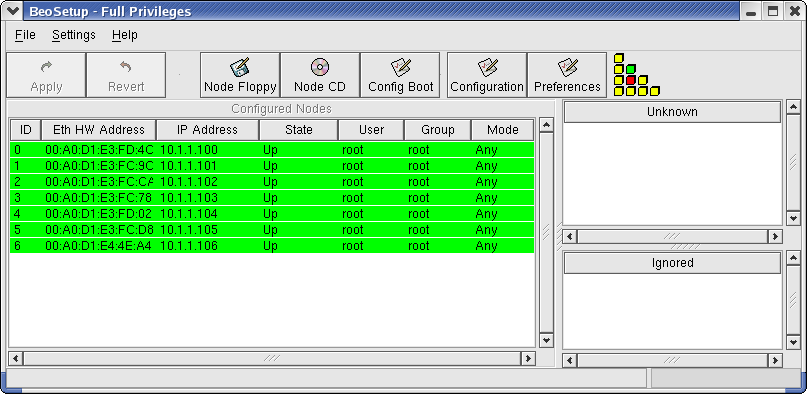This screenshot has width=807, height=394.
Task: Click the Any mode cell of node 1
Action: tap(486, 166)
